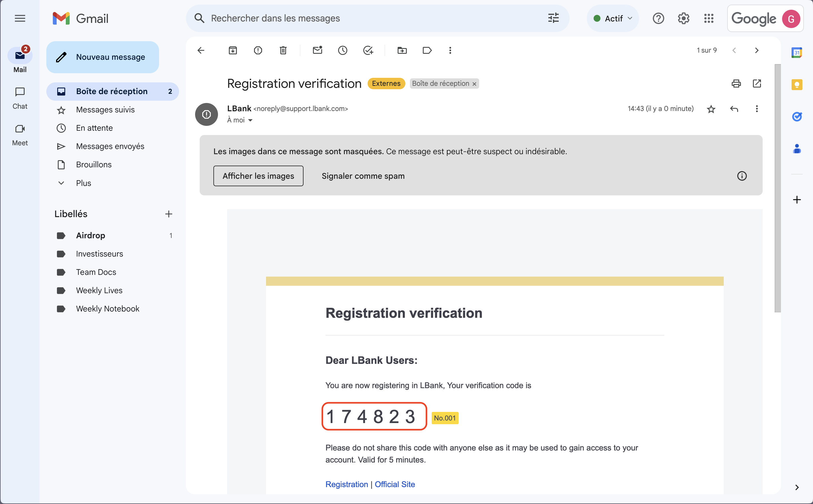813x504 pixels.
Task: Print the entire conversation
Action: tap(736, 83)
